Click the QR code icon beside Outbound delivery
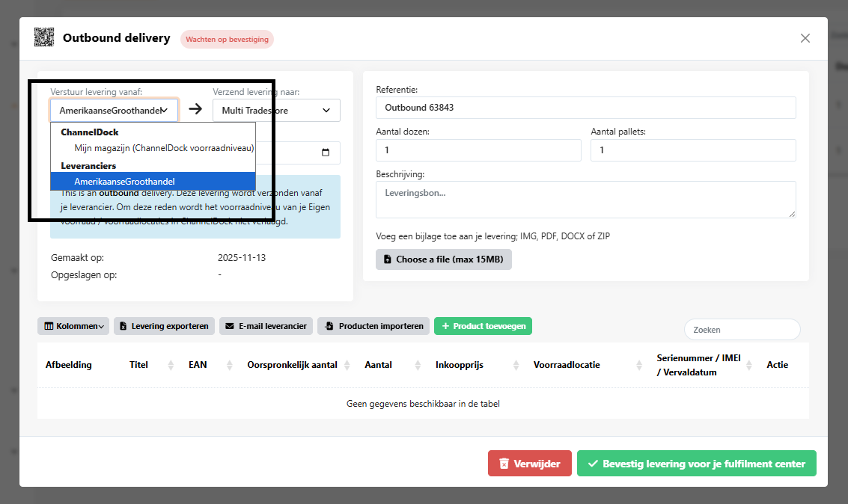Image resolution: width=848 pixels, height=504 pixels. [x=44, y=38]
